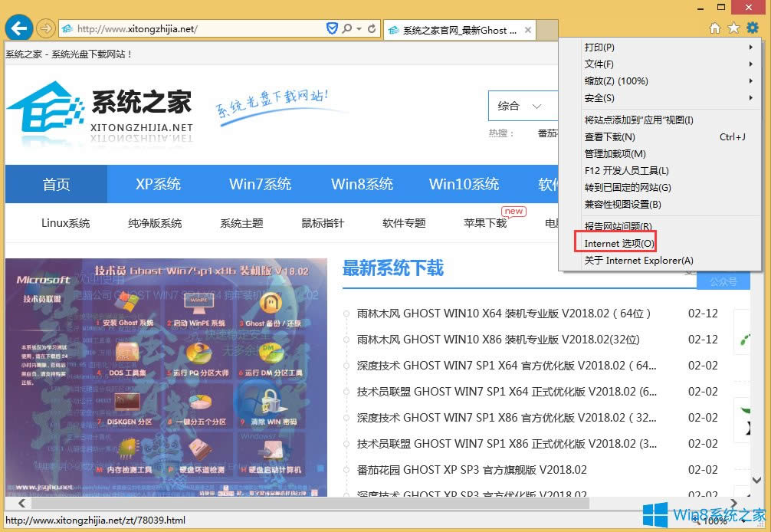Click the forward navigation arrow
771x532 pixels.
pos(44,28)
